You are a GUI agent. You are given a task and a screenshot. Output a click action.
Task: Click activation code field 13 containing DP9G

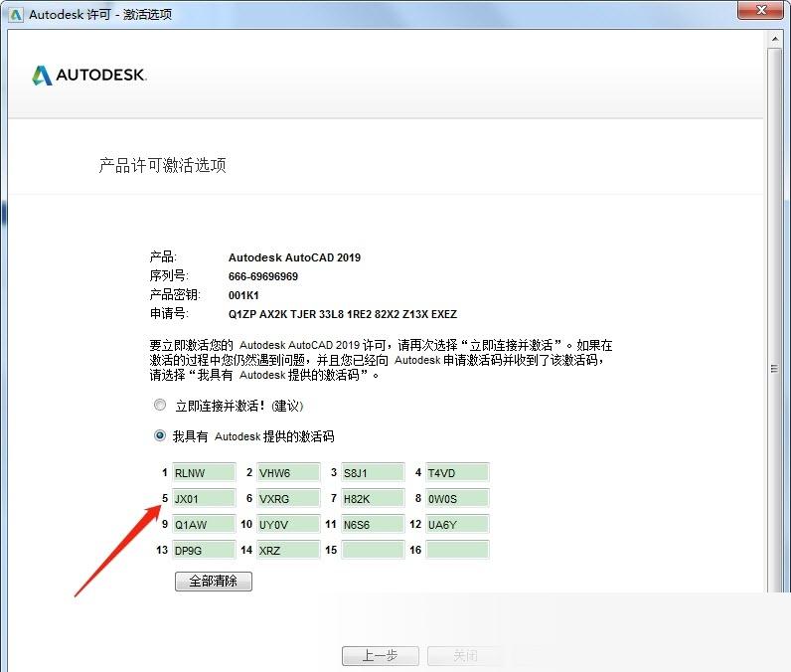click(x=204, y=550)
